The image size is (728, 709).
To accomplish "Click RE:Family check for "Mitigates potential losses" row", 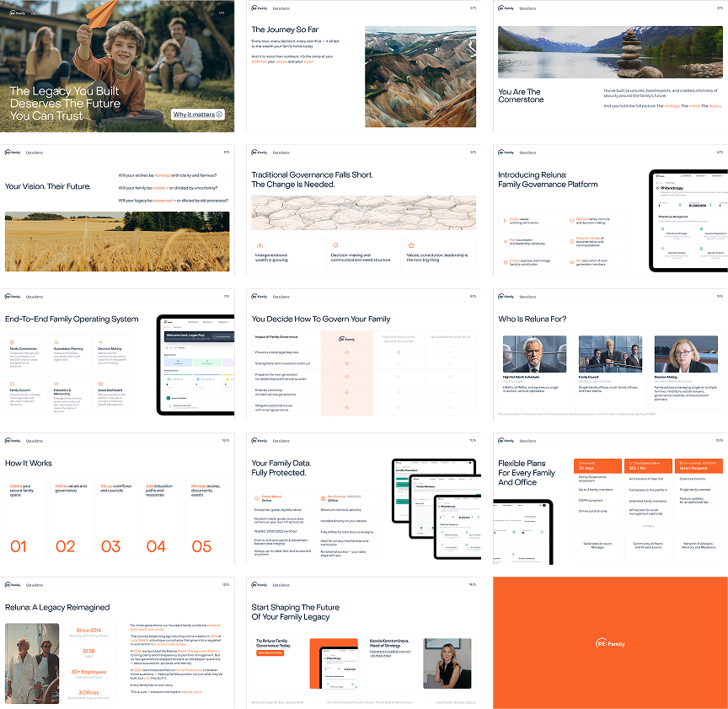I will 346,407.
